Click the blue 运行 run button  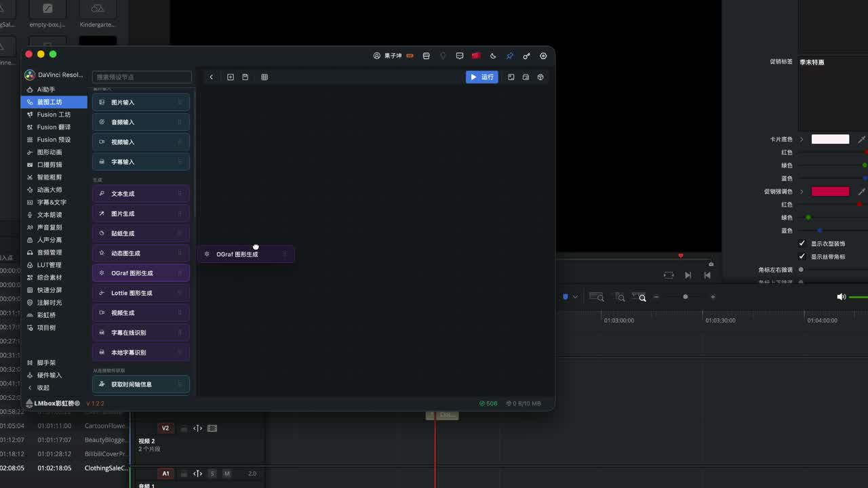tap(482, 77)
